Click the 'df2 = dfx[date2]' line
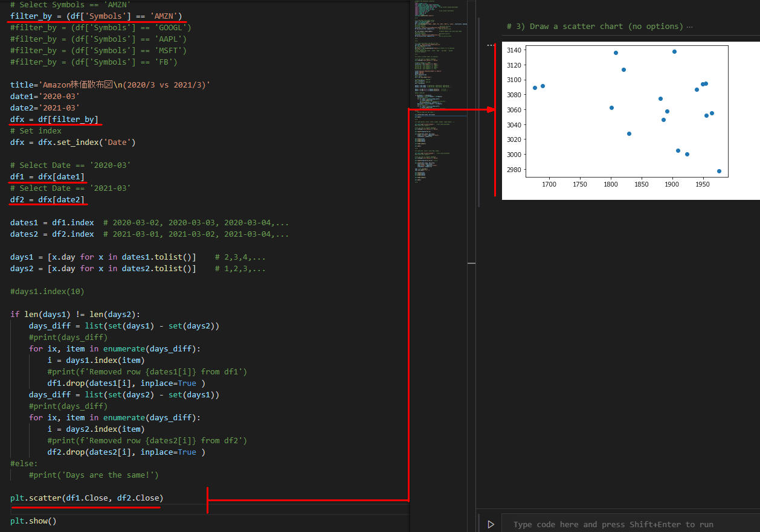Screen dimensions: 760x532 [47, 199]
